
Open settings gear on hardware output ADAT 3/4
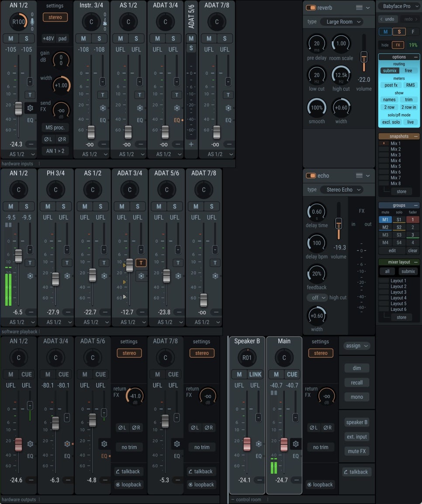click(67, 444)
